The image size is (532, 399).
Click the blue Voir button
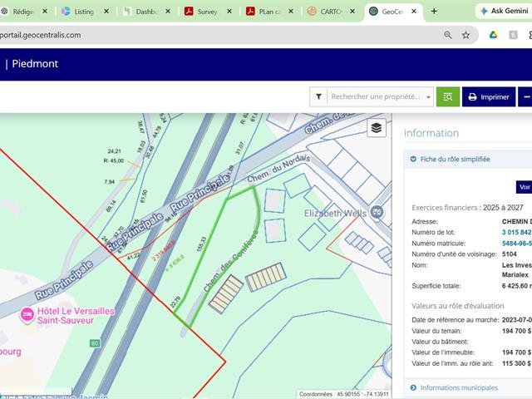pos(525,187)
